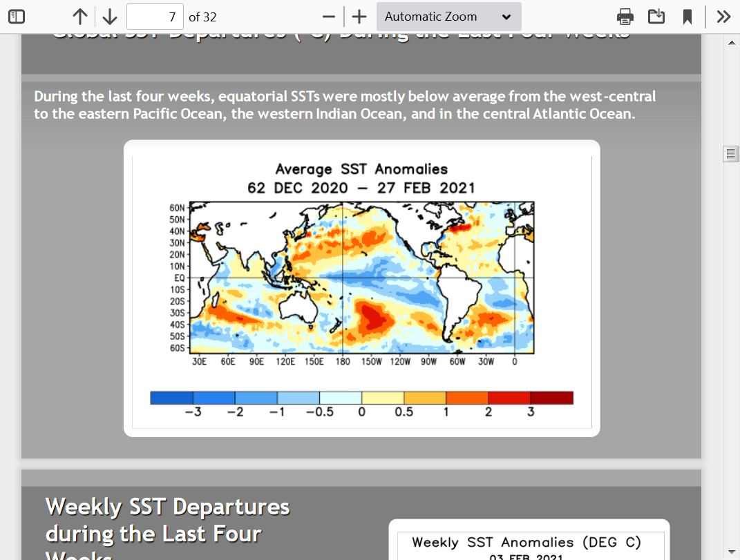Zoom out with the minus button
Viewport: 740px width, 560px height.
click(x=328, y=17)
